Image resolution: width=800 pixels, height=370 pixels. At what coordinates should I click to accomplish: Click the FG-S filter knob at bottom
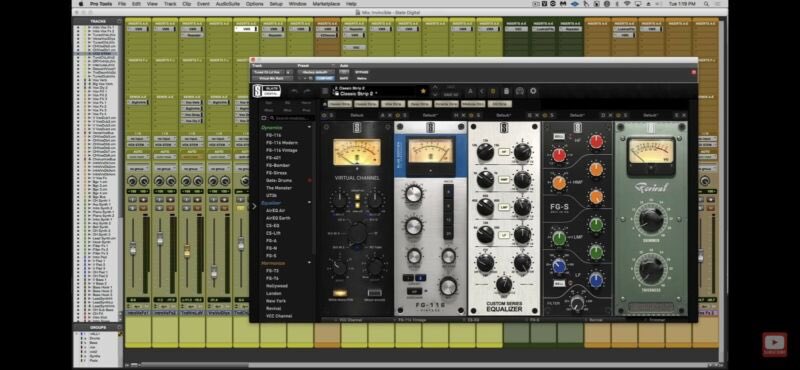click(577, 303)
